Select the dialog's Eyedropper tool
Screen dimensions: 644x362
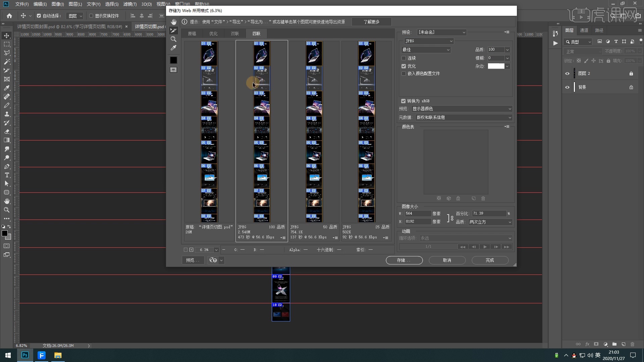click(x=173, y=48)
